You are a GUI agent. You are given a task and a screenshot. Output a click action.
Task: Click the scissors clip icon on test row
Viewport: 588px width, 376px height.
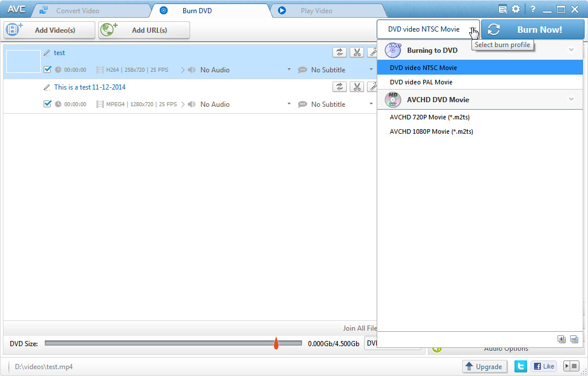357,52
